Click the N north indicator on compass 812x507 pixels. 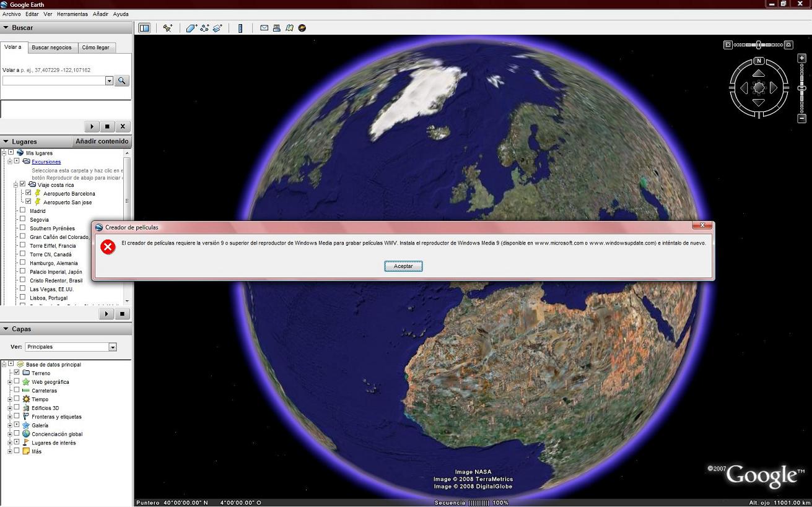[x=759, y=61]
